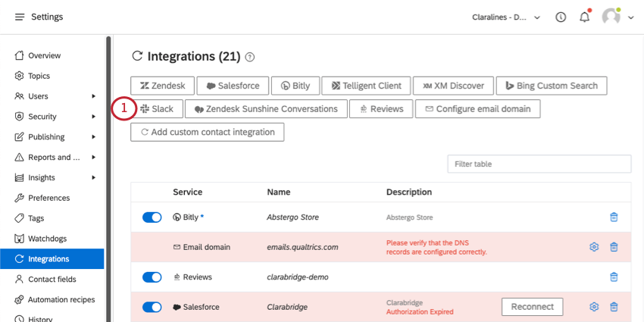Add a Bitly integration
Screen dimensions: 644x322
coord(295,86)
